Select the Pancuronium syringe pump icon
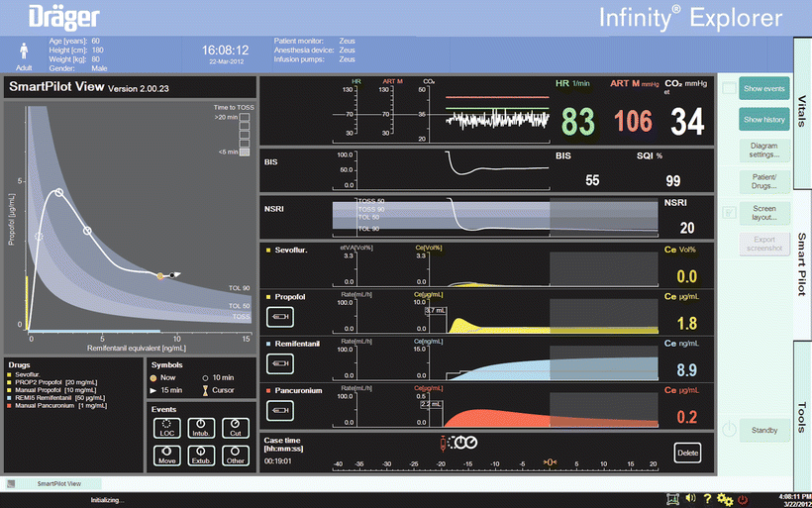Screen dimensions: 812x508 point(280,412)
